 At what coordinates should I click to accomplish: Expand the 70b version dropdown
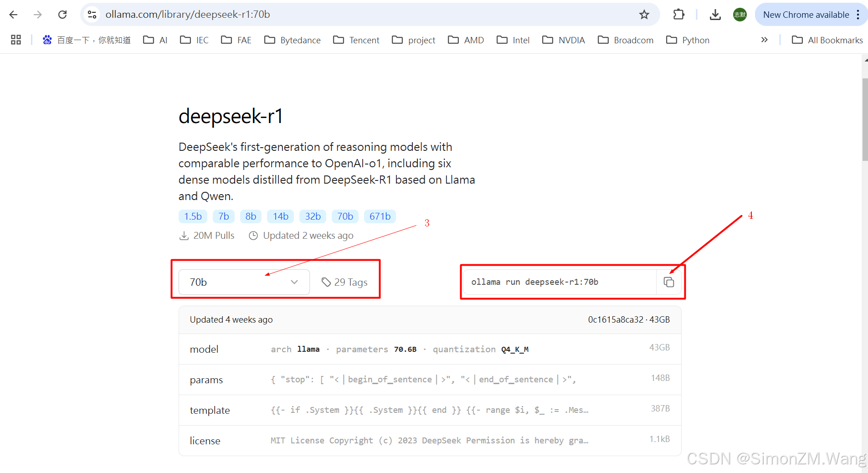pyautogui.click(x=244, y=282)
